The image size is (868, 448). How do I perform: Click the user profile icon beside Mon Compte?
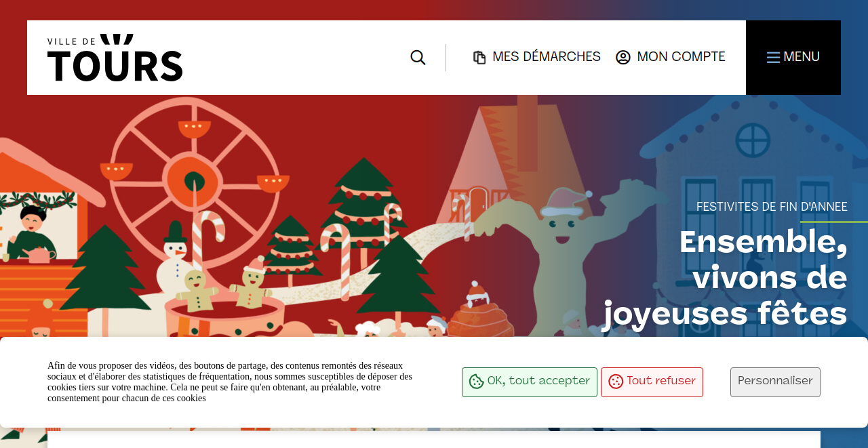coord(623,58)
